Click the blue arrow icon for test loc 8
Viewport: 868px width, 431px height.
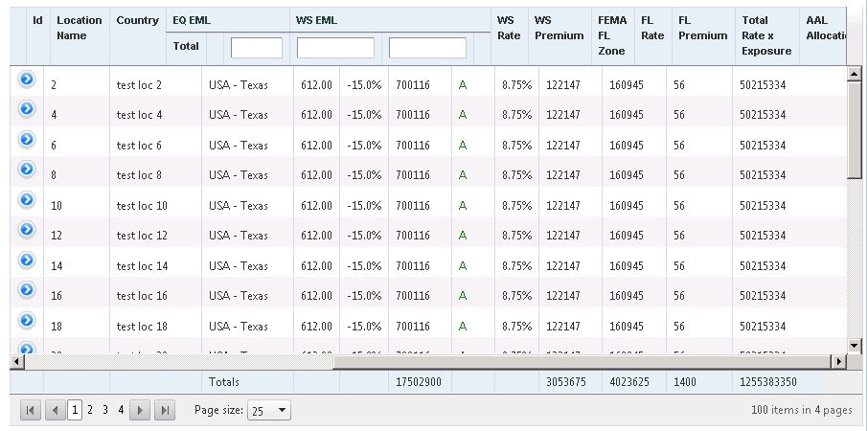pyautogui.click(x=27, y=170)
